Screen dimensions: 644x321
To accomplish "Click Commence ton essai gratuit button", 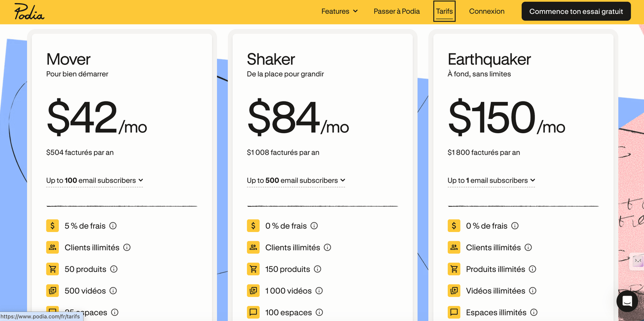I will 576,12.
